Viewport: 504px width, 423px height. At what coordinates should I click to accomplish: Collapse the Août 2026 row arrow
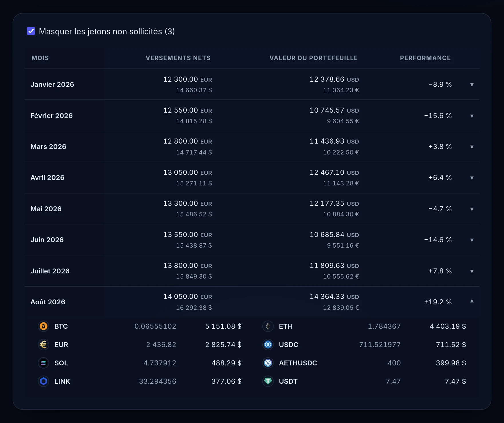pos(472,301)
